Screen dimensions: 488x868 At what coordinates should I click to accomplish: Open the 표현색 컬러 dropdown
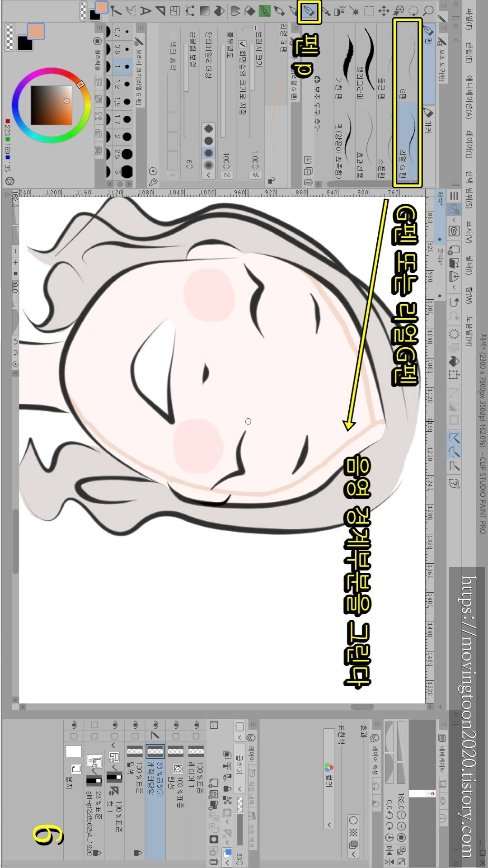coord(329,779)
